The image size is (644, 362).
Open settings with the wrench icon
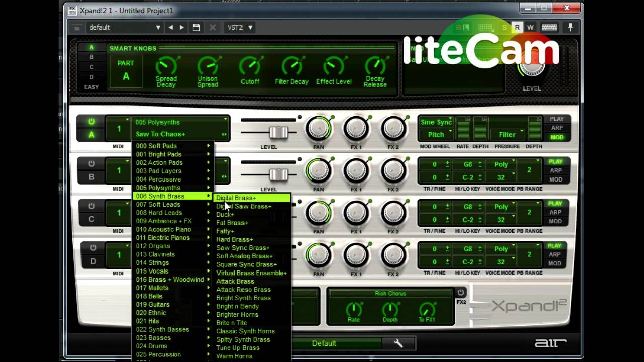point(398,343)
